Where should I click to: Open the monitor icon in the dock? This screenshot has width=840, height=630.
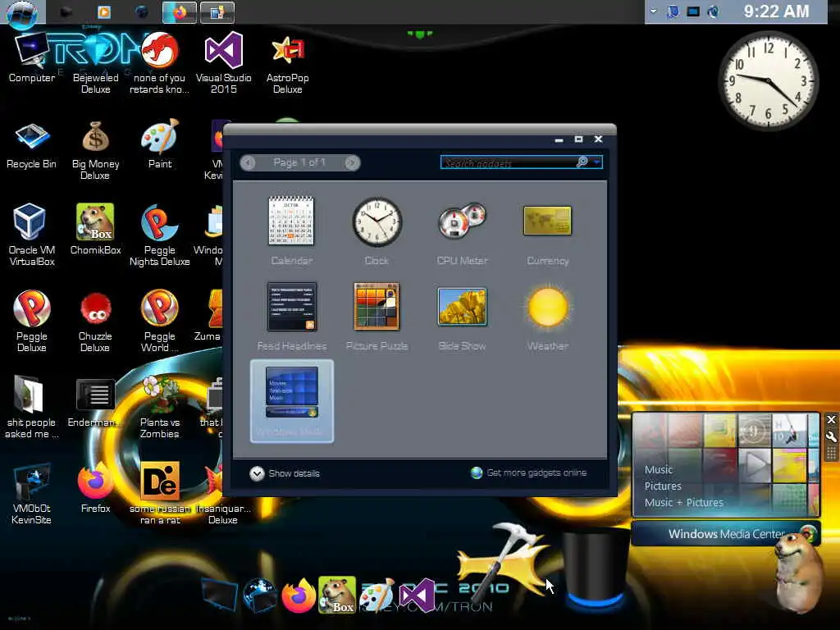pos(220,596)
